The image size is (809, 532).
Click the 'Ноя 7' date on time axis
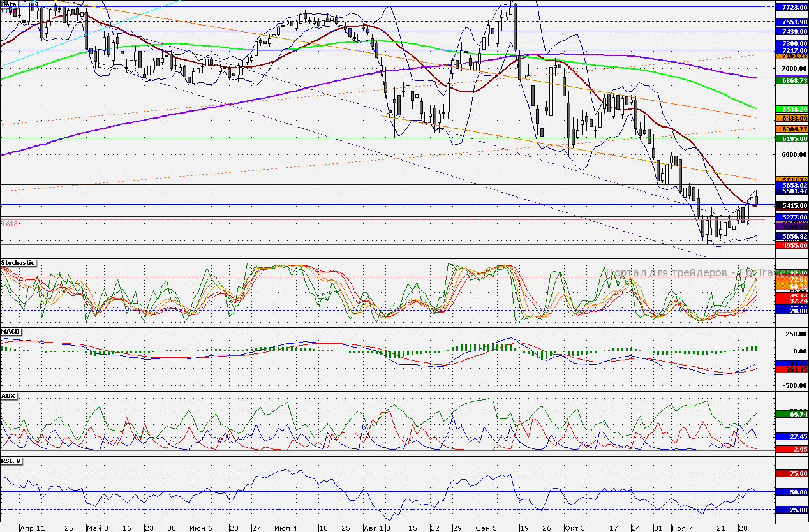683,528
